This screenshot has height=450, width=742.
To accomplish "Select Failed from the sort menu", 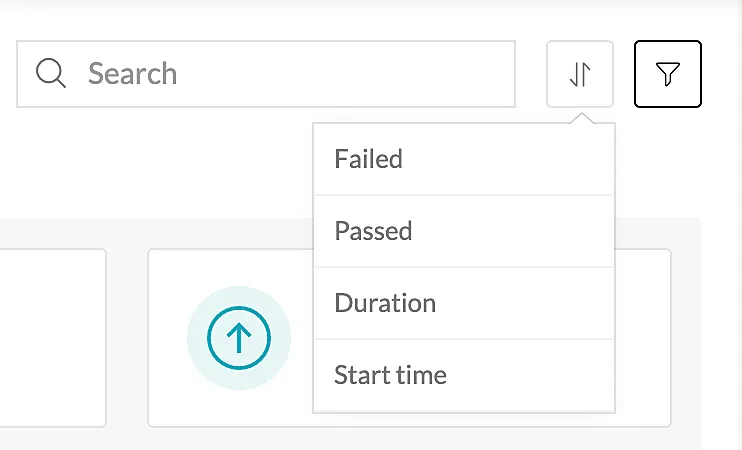I will [x=464, y=159].
